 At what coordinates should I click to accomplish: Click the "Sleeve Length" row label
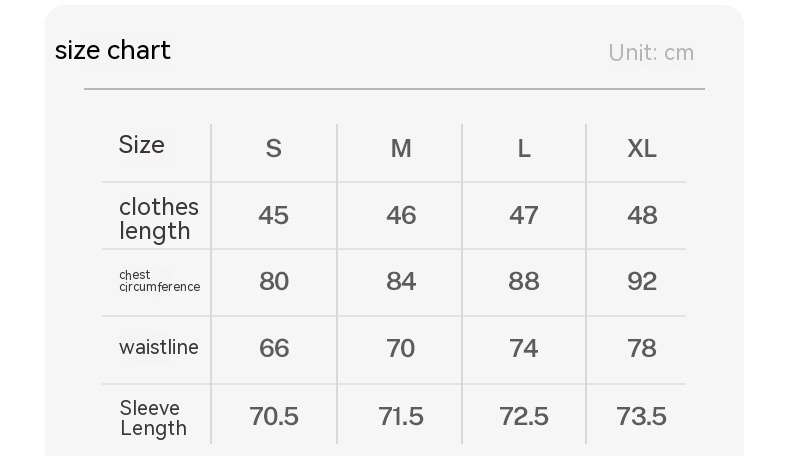(153, 418)
